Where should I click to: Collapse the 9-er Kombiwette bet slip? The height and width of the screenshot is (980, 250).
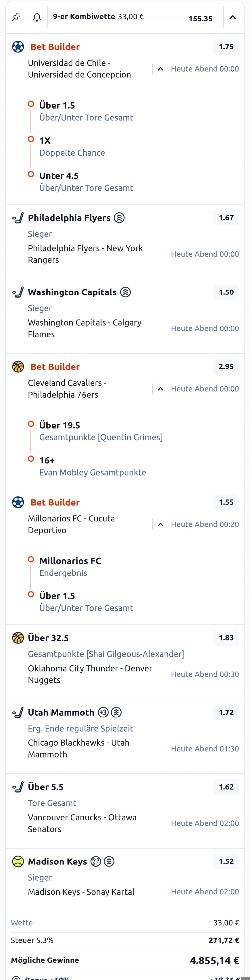(x=233, y=17)
